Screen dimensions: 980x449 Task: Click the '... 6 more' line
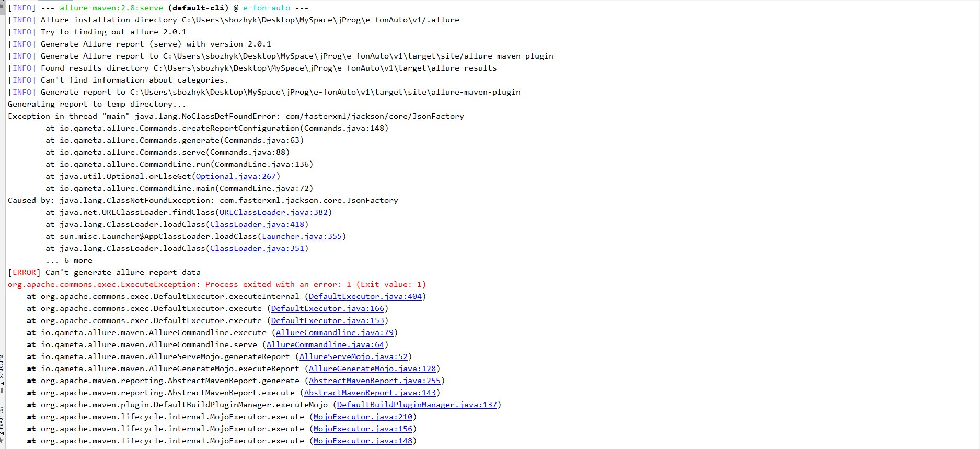pos(69,260)
